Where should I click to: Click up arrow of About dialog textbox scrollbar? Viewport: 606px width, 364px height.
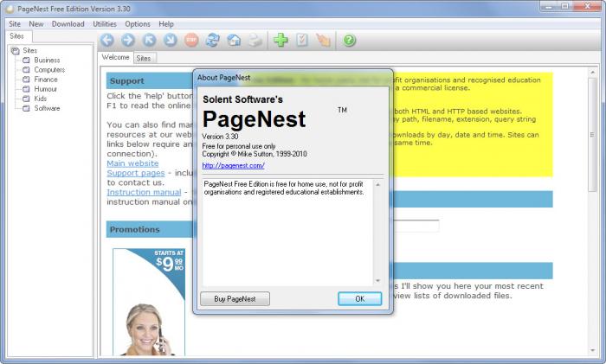pos(378,184)
